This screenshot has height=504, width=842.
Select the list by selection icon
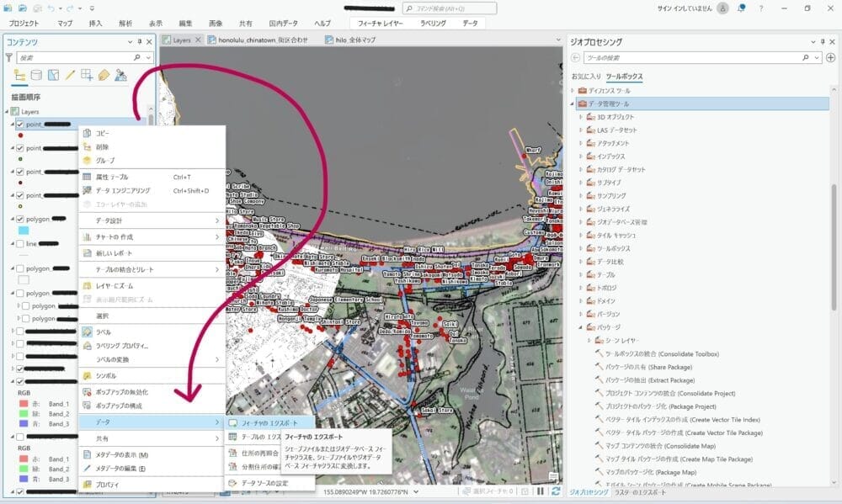tap(53, 75)
